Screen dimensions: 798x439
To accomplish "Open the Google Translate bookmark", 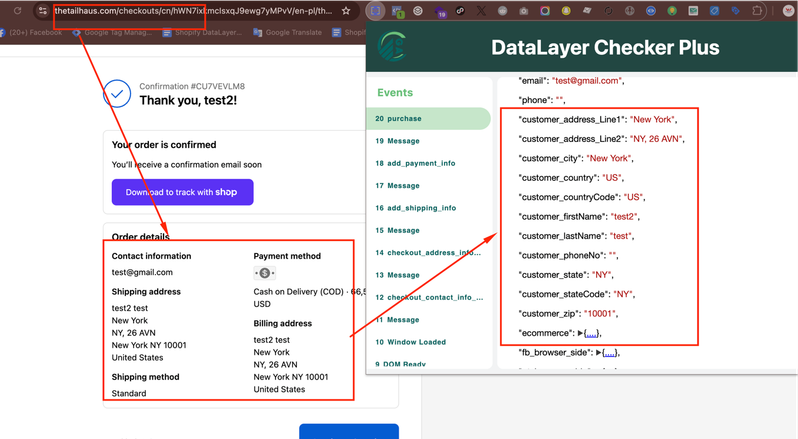I will pyautogui.click(x=288, y=33).
